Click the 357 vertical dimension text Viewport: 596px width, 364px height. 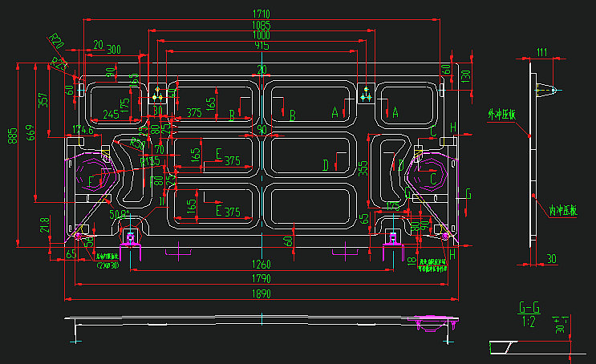click(44, 99)
